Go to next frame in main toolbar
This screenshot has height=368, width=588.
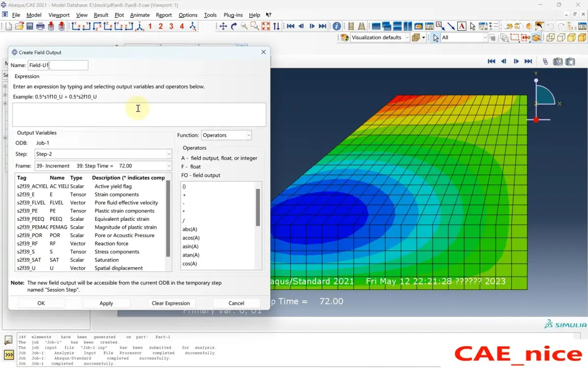coord(312,26)
